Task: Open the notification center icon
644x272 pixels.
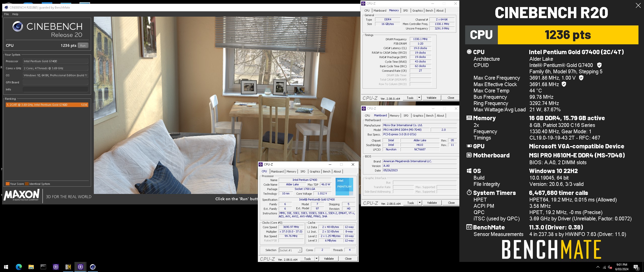Action: 636,267
